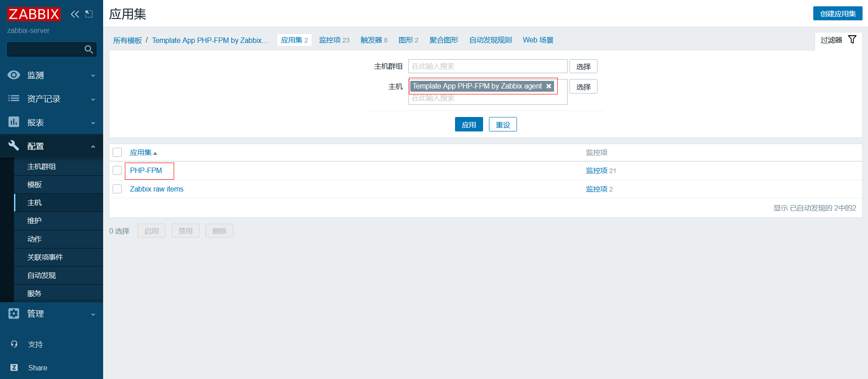
Task: Click the 重设 reset button
Action: click(503, 125)
